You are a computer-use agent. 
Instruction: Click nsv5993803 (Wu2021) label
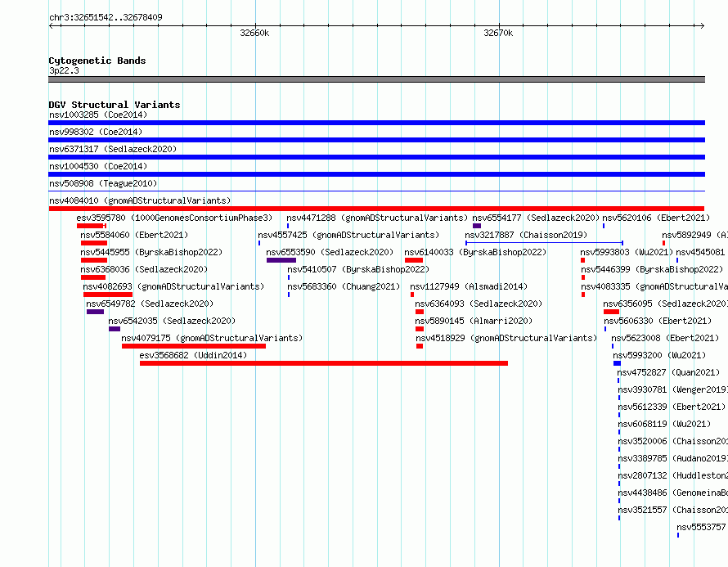[627, 252]
